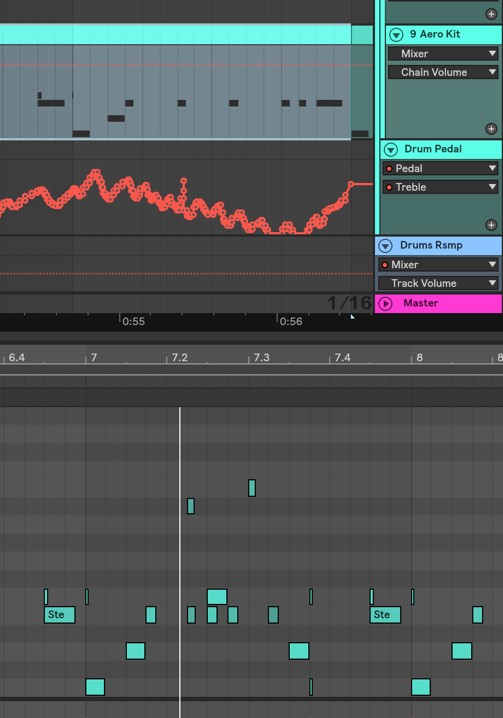The width and height of the screenshot is (503, 718).
Task: Collapse the 9 Aero Kit track
Action: [396, 34]
